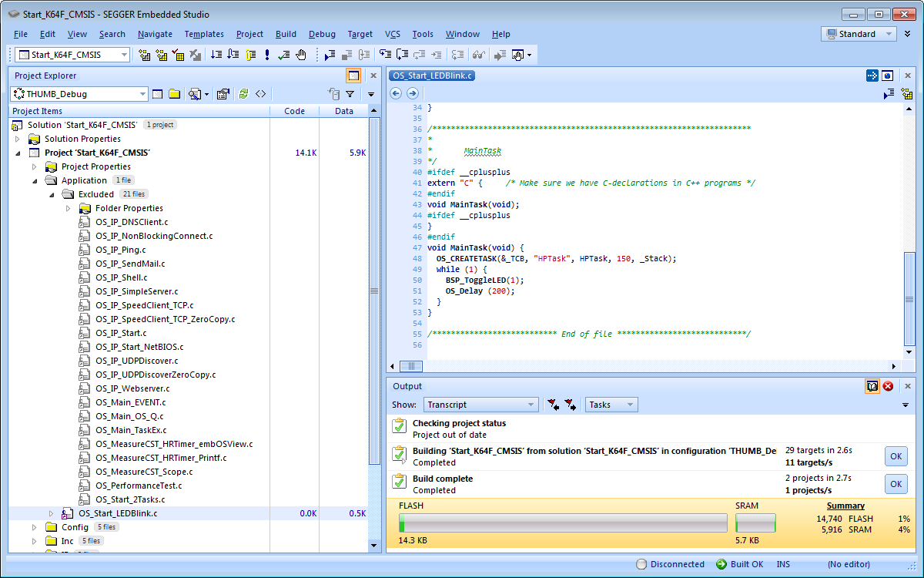924x578 pixels.
Task: Select OS_PerformanceTest.c in the project tree
Action: (x=139, y=486)
